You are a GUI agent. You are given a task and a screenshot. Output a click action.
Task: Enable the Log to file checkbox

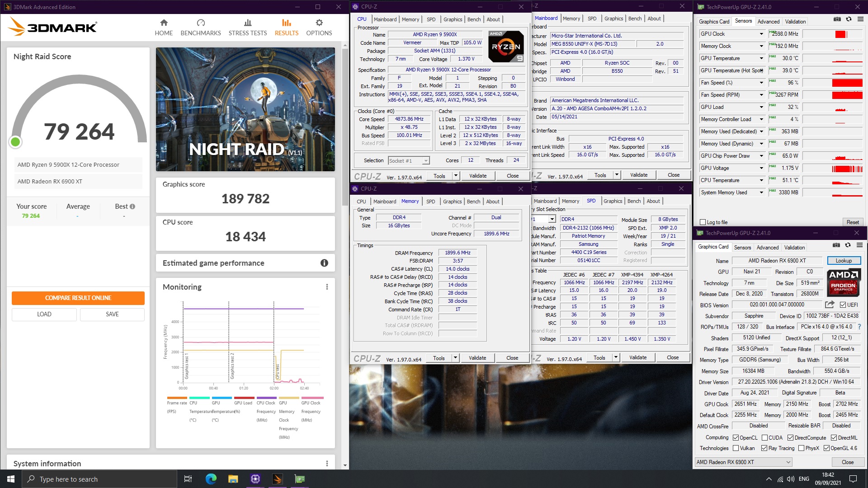(703, 222)
